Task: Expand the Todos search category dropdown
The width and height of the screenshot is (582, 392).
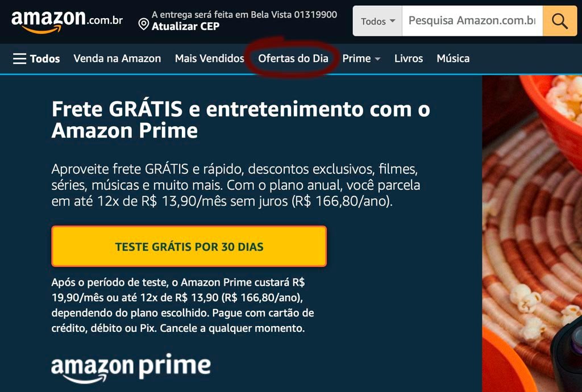Action: tap(377, 21)
